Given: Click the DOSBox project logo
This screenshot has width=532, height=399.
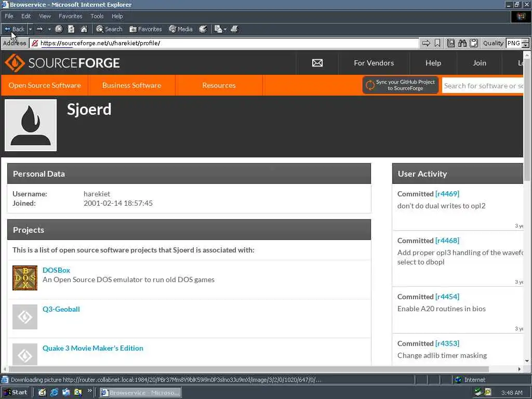Looking at the screenshot, I should tap(25, 278).
